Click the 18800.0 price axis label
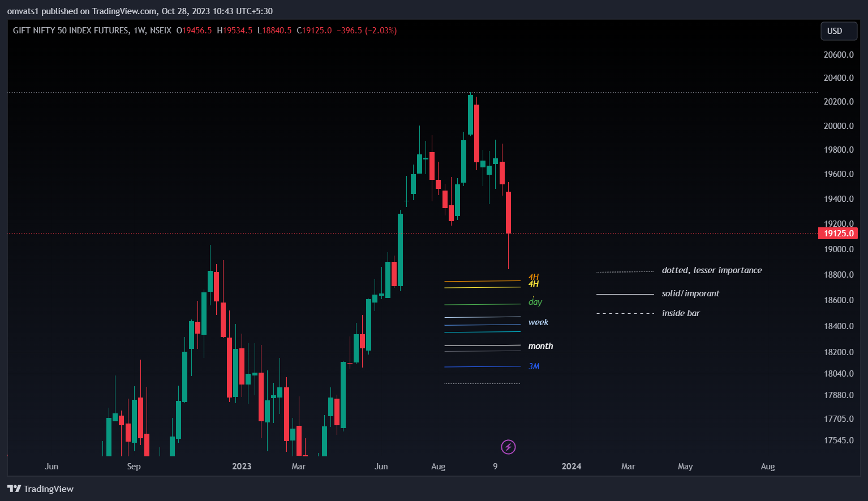This screenshot has width=868, height=501. tap(839, 275)
